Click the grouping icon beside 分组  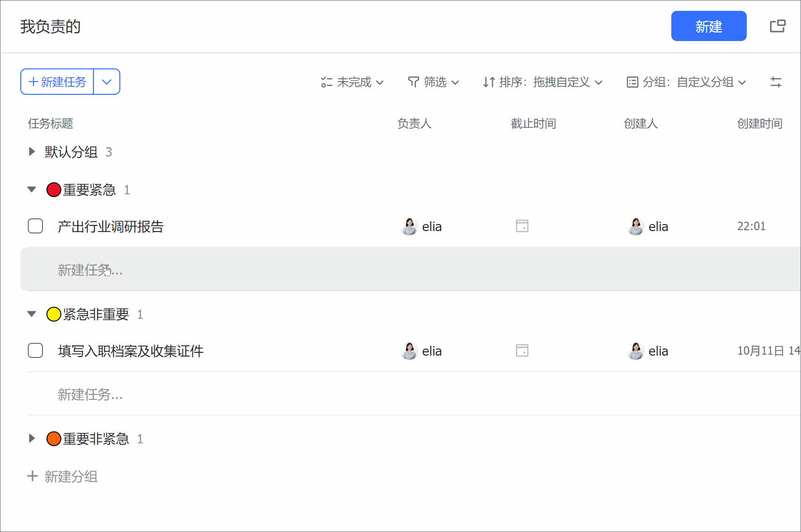tap(632, 82)
